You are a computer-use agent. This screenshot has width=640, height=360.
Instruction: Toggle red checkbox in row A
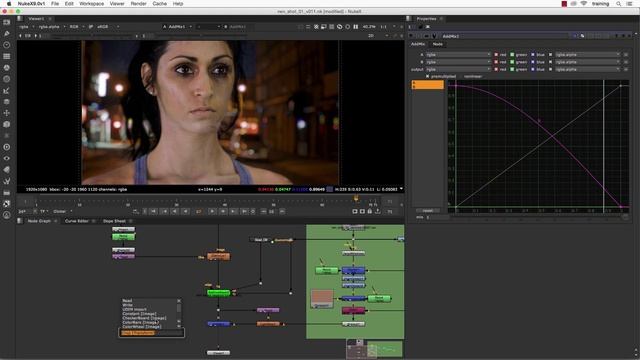pos(496,54)
